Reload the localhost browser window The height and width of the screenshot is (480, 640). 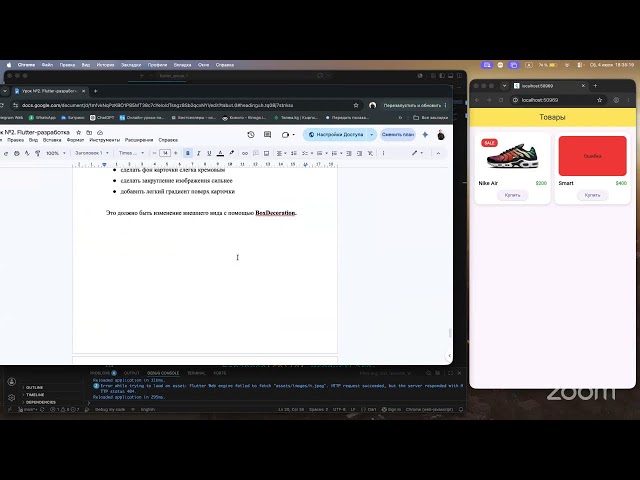tap(501, 100)
